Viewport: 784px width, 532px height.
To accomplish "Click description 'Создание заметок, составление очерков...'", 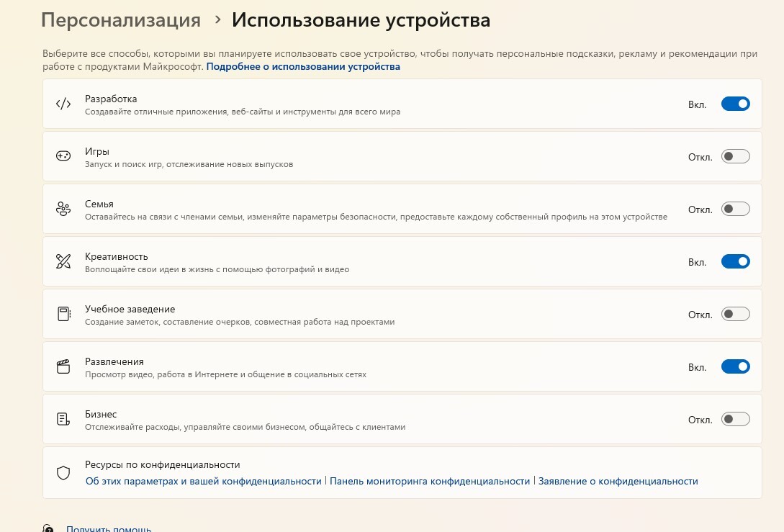I will pyautogui.click(x=240, y=322).
